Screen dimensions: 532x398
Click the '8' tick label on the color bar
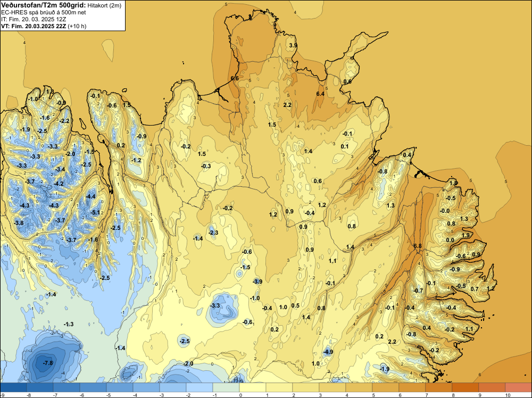pyautogui.click(x=453, y=395)
